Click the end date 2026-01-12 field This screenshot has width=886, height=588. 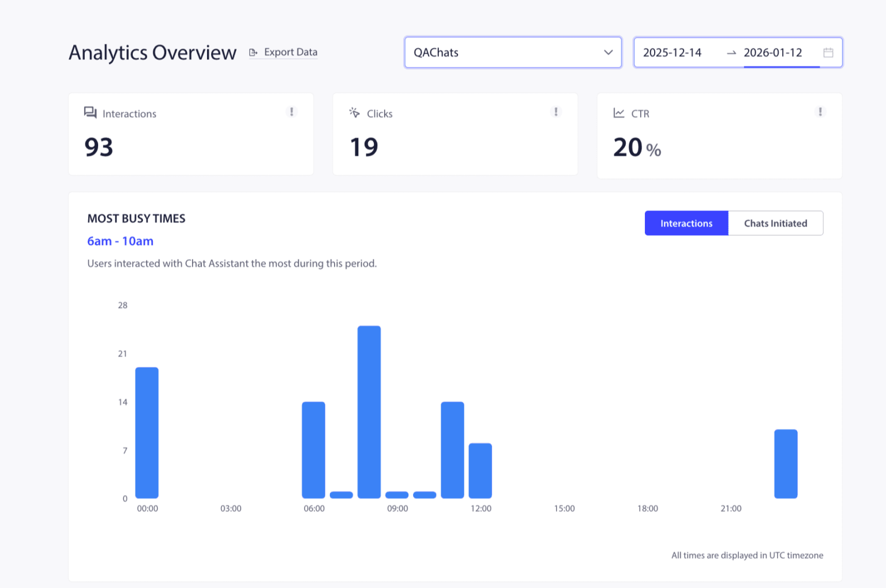pos(773,52)
